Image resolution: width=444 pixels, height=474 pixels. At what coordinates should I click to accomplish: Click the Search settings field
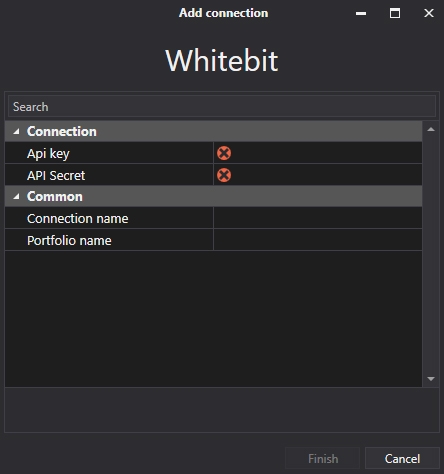coord(222,107)
